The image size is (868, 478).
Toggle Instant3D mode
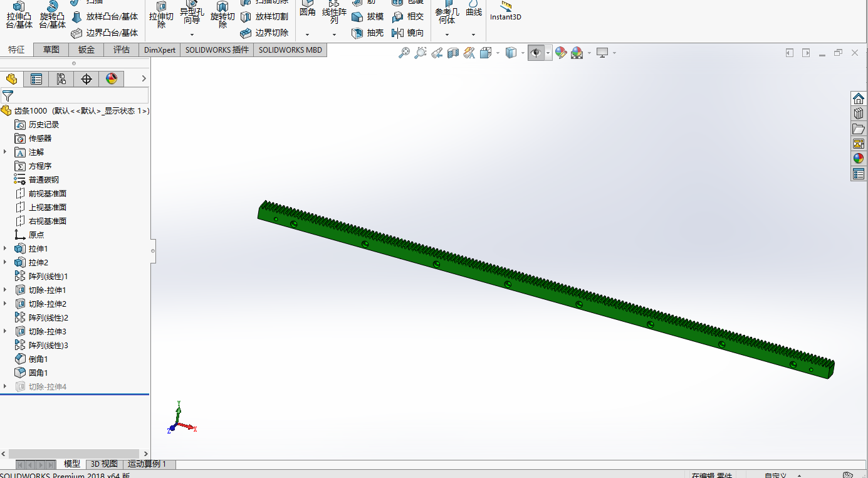pyautogui.click(x=505, y=11)
